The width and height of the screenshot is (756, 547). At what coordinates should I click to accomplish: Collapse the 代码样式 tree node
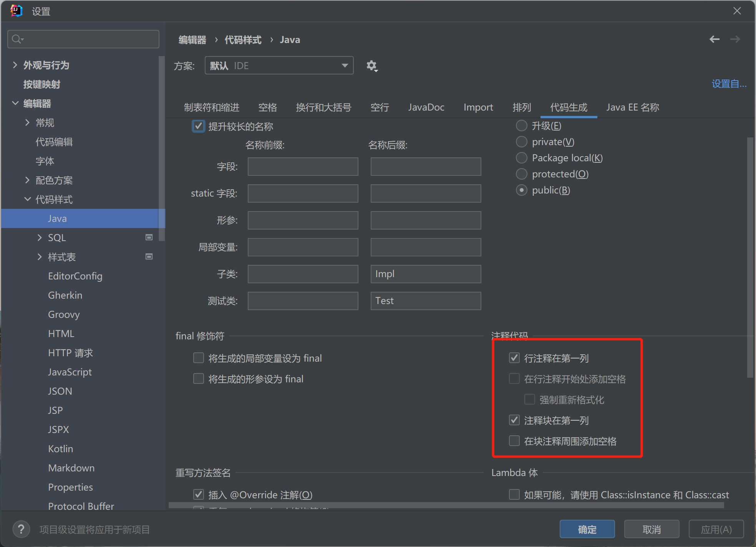tap(27, 199)
